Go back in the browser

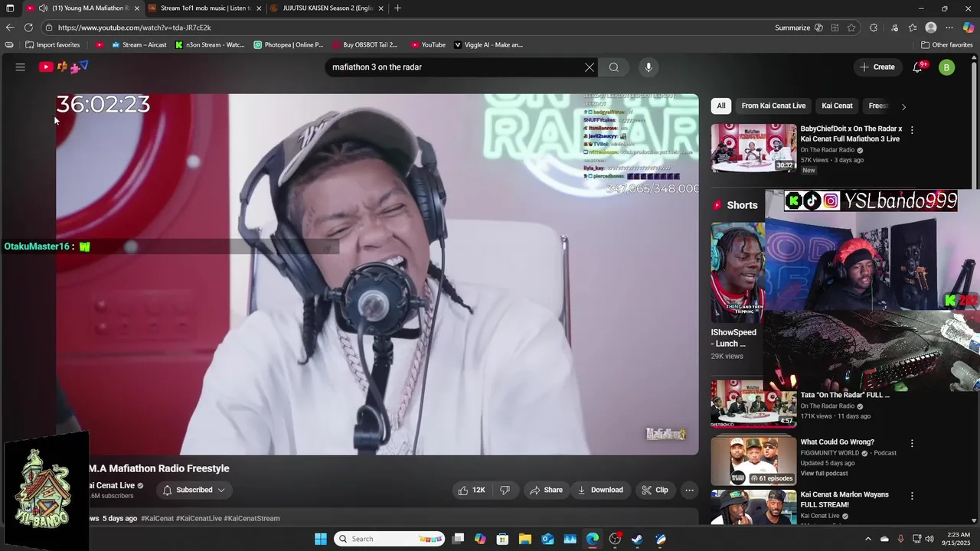click(10, 28)
